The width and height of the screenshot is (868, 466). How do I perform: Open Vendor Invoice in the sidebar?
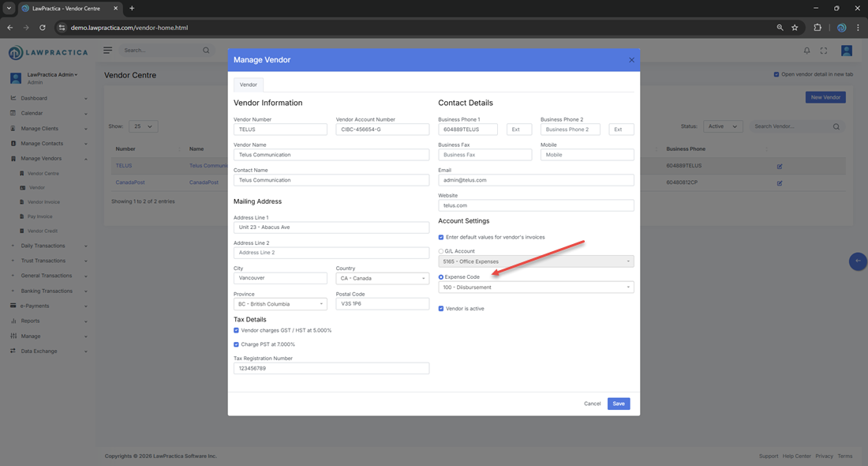click(x=43, y=202)
